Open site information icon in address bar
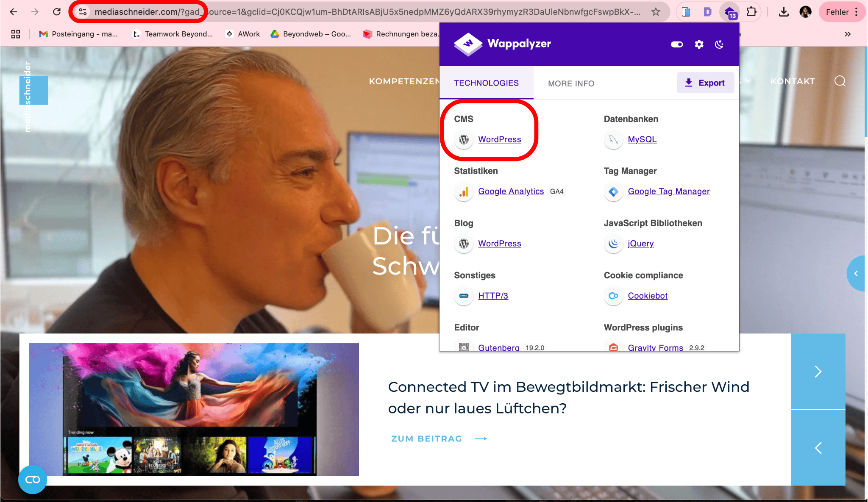This screenshot has width=868, height=502. (x=83, y=12)
